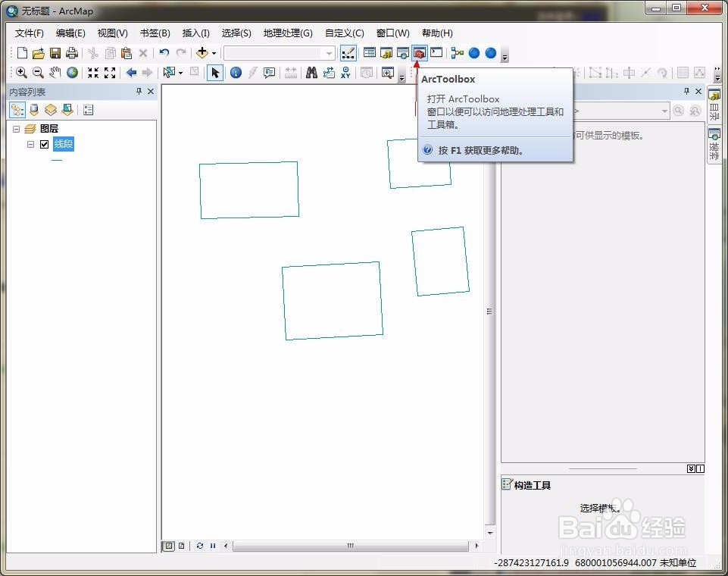The width and height of the screenshot is (728, 576).
Task: Click the Find binoculars tool
Action: pos(311,73)
